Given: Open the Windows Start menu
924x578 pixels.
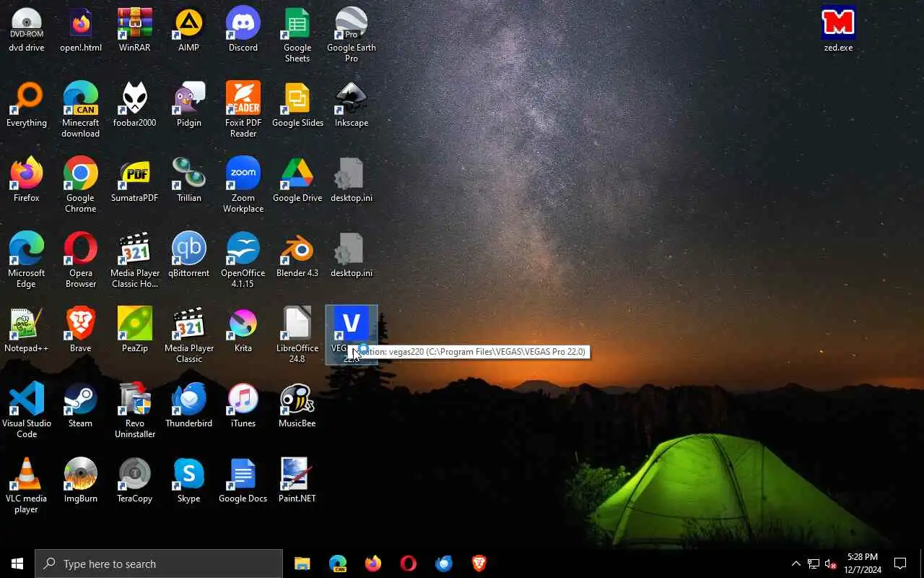Looking at the screenshot, I should (x=17, y=564).
